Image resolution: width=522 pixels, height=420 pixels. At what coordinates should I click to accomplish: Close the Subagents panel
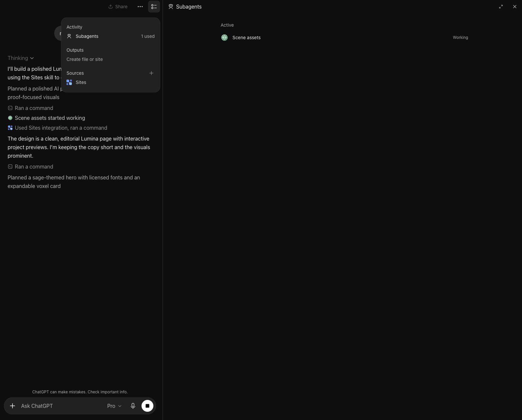[515, 7]
